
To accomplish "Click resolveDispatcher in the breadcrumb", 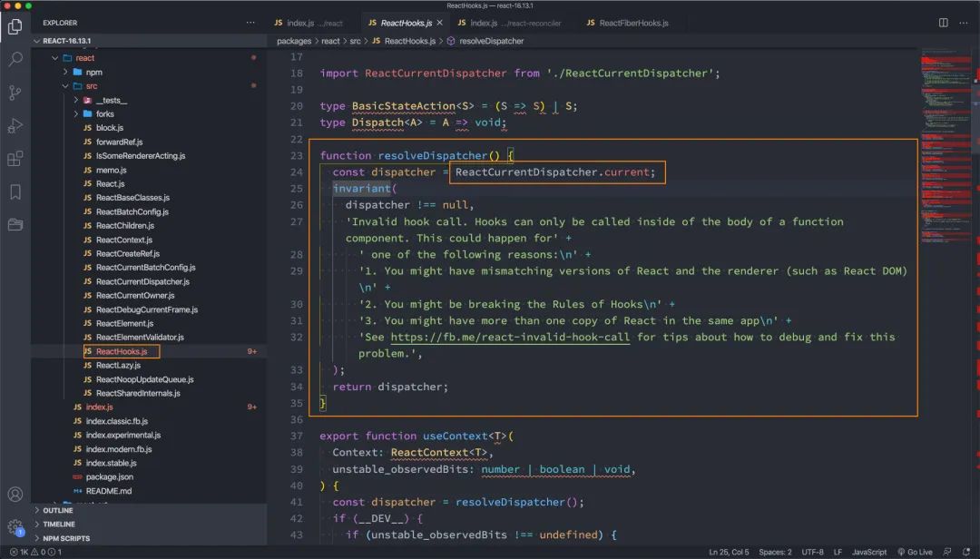I will 491,41.
